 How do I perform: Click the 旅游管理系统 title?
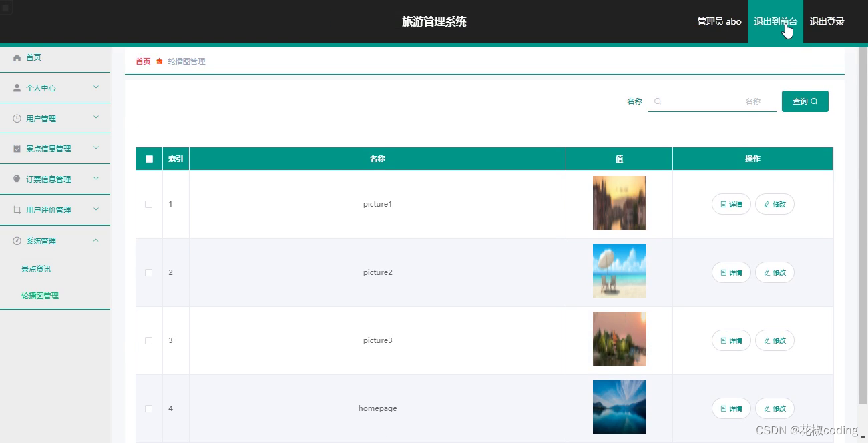[x=434, y=21]
